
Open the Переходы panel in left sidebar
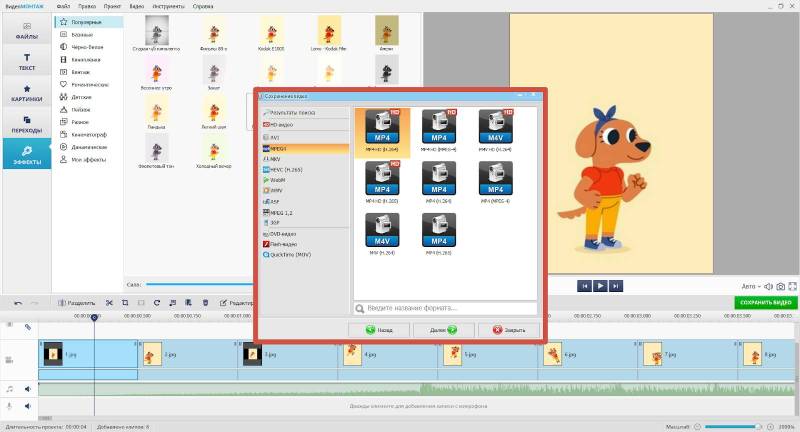tap(27, 124)
